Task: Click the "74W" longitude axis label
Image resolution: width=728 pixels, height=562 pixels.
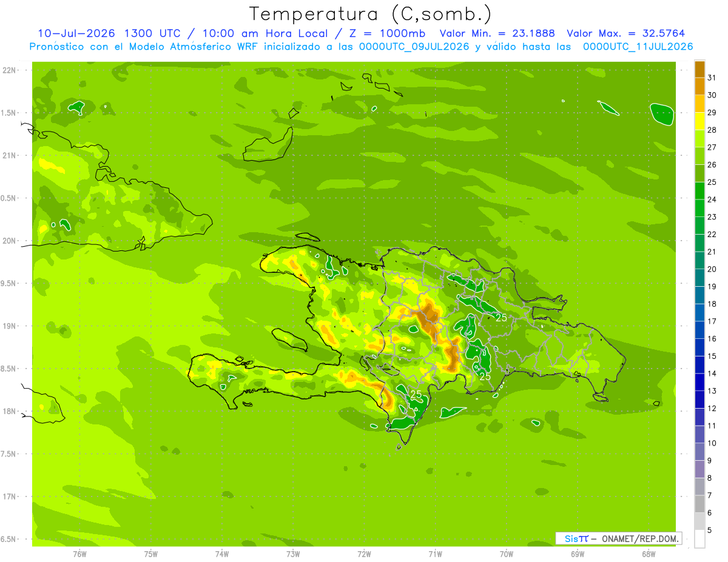Action: [x=222, y=554]
